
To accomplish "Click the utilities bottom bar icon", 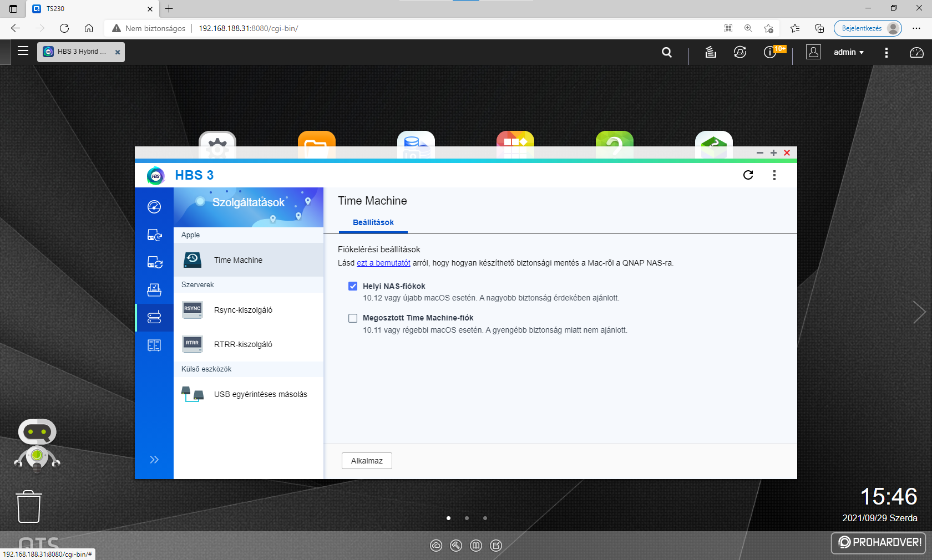I will pyautogui.click(x=456, y=546).
